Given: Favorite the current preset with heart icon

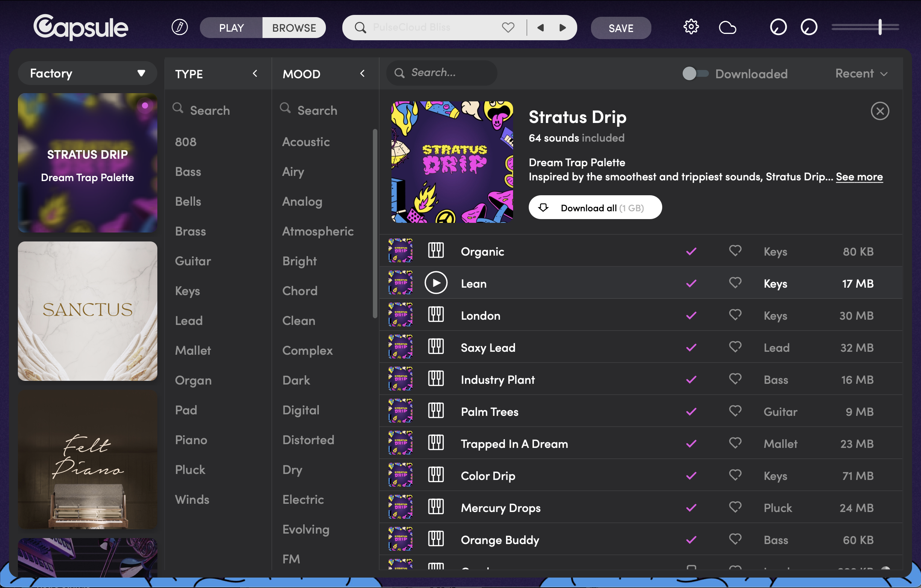Looking at the screenshot, I should coord(508,28).
